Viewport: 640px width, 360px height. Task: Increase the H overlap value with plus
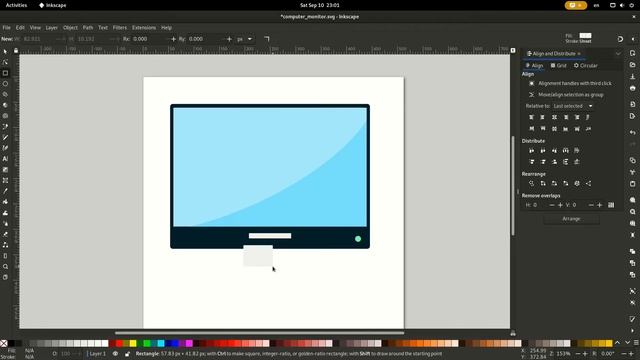(x=560, y=205)
